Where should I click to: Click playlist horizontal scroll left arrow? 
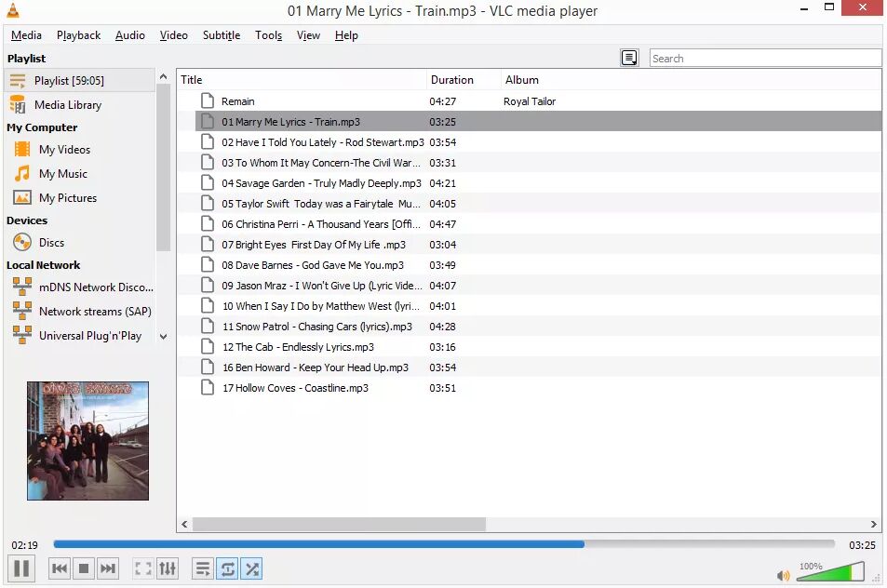184,524
